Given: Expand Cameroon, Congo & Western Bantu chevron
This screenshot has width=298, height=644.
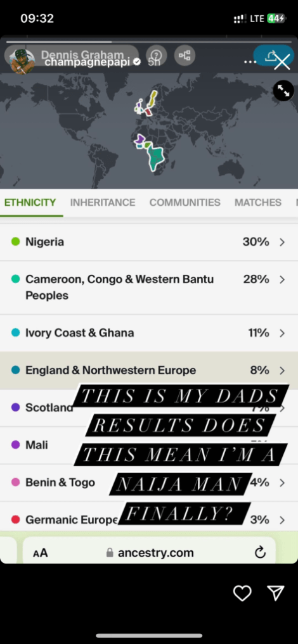Looking at the screenshot, I should [x=282, y=280].
